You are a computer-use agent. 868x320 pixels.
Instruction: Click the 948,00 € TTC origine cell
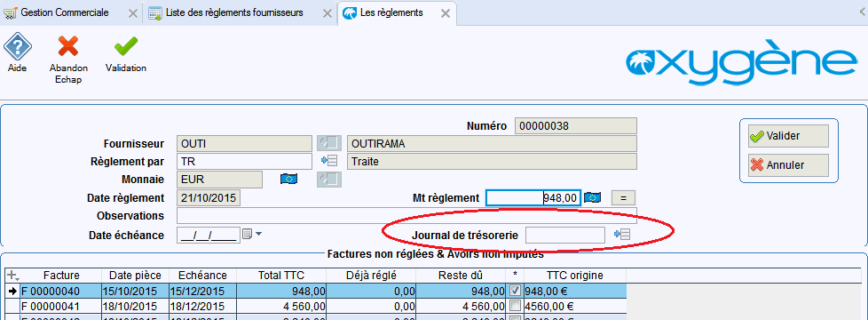[x=574, y=291]
